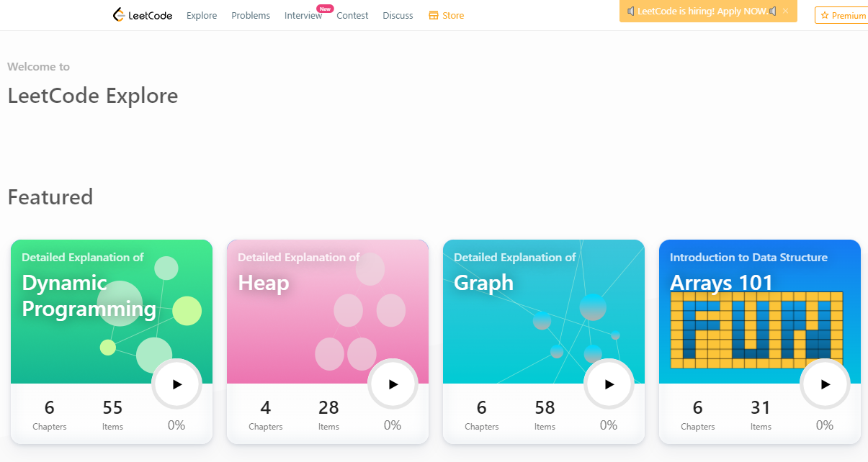This screenshot has height=462, width=868.
Task: Open the Contest page
Action: point(352,16)
